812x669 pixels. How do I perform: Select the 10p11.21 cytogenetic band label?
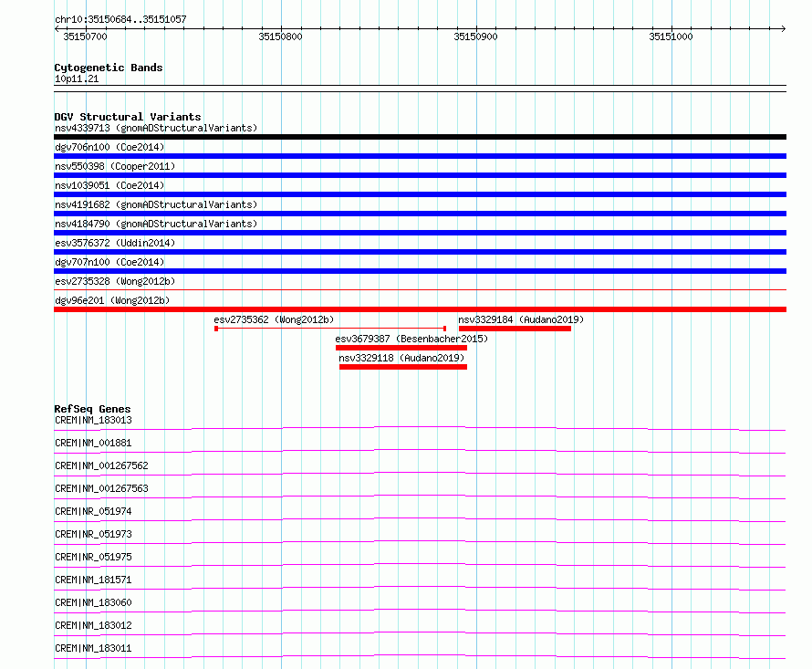(77, 78)
